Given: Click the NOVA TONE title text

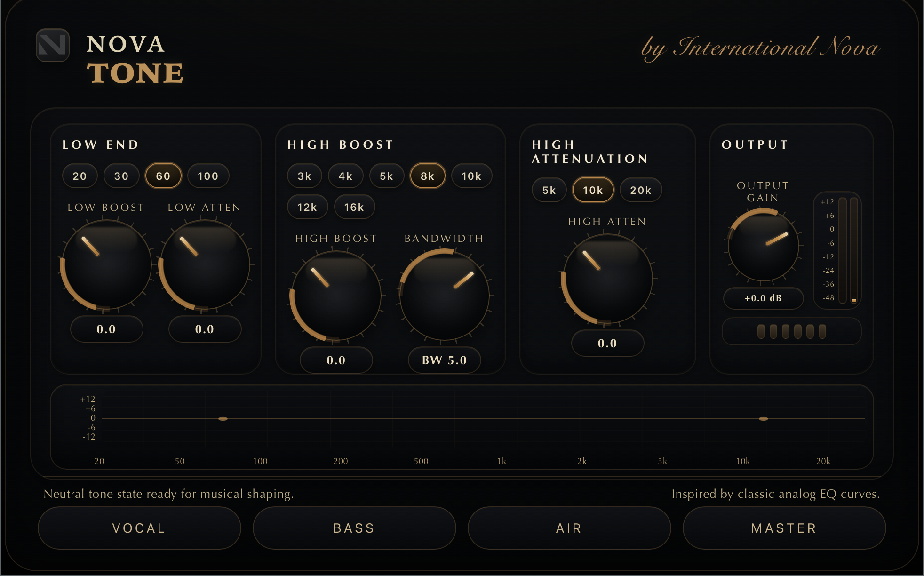Looking at the screenshot, I should point(135,60).
